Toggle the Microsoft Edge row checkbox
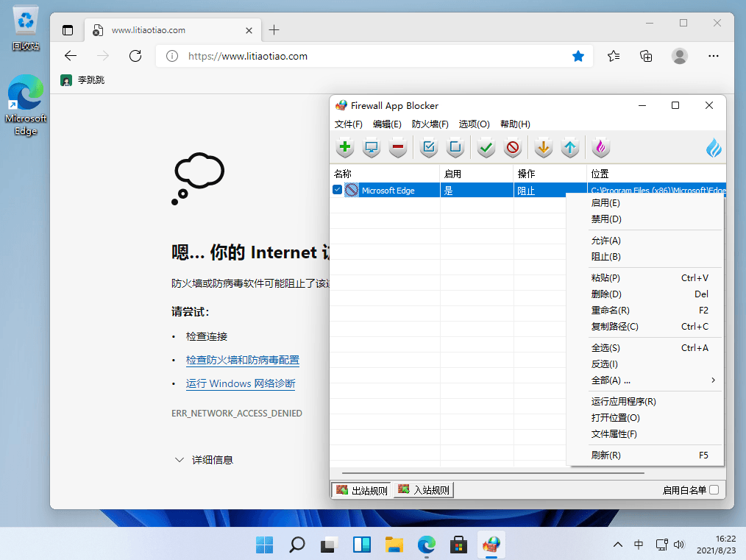 click(337, 190)
